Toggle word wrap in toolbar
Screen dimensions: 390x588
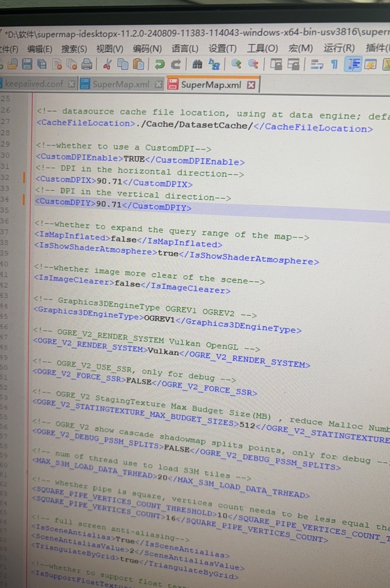[x=317, y=65]
